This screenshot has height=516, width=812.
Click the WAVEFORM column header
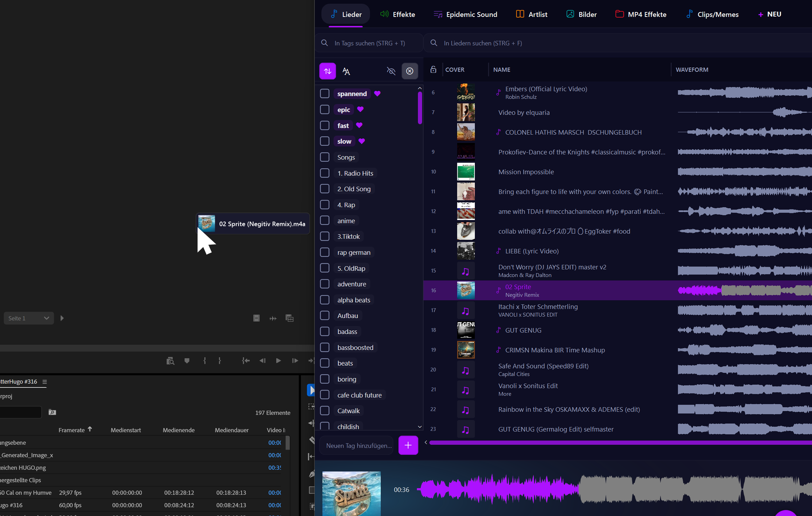[x=692, y=69]
